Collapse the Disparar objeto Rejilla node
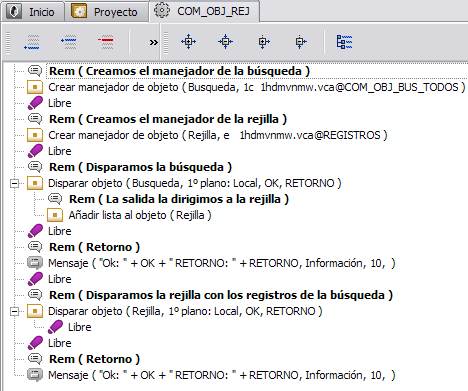 (14, 311)
